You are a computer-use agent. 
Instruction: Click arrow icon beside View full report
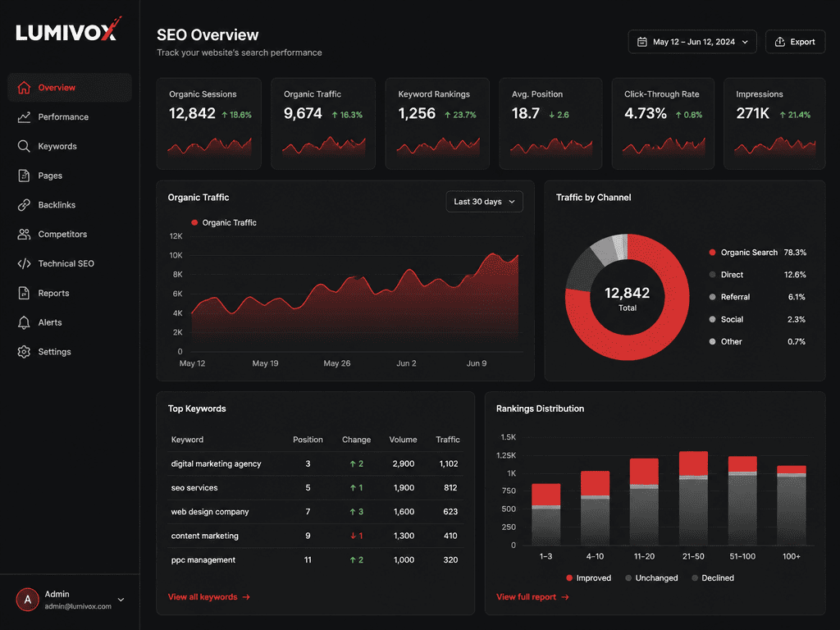click(565, 597)
